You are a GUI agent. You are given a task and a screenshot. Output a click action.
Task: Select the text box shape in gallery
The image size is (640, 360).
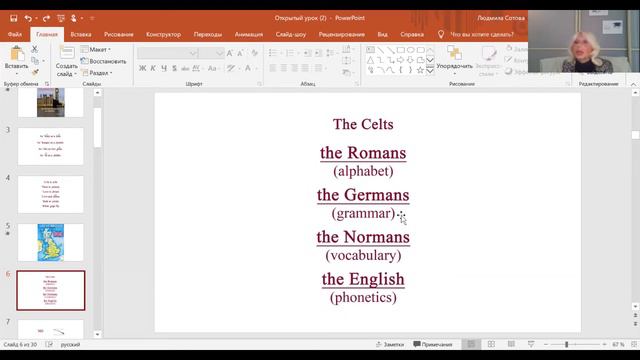(x=370, y=50)
